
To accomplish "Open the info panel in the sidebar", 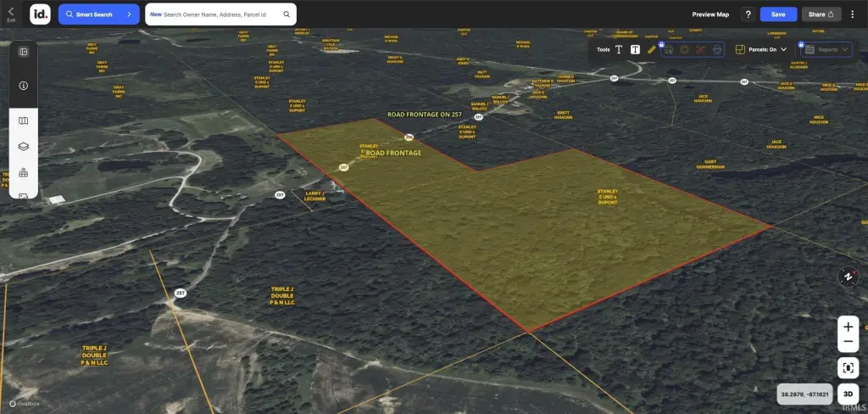I will pyautogui.click(x=24, y=86).
